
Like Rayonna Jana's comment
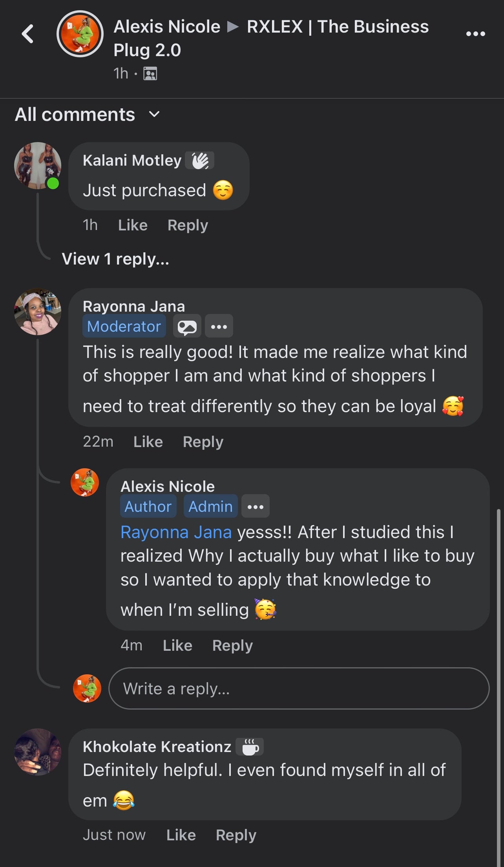pos(148,442)
